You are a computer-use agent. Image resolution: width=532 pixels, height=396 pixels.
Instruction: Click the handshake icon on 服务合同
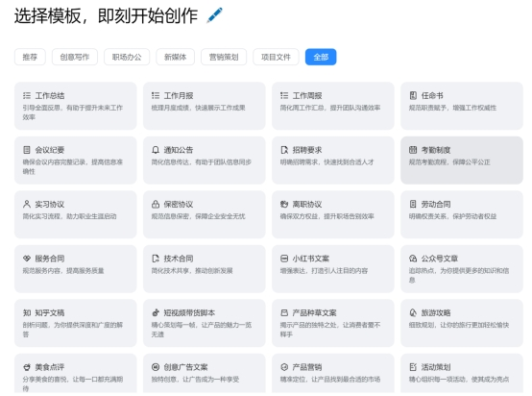[x=27, y=259]
